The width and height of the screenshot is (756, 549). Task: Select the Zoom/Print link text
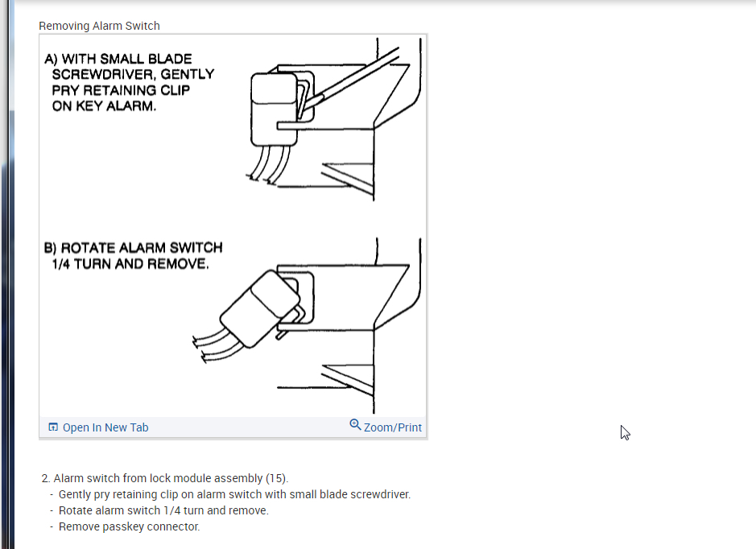[x=392, y=427]
